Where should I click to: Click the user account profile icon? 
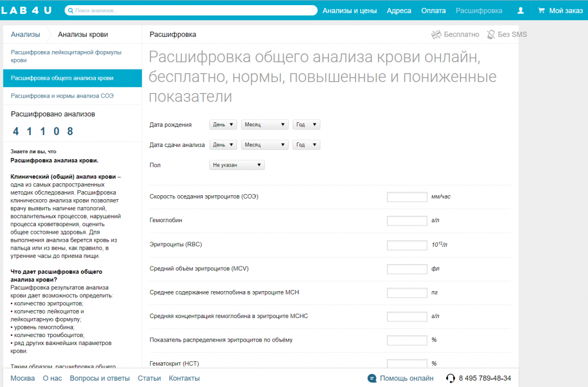(521, 10)
